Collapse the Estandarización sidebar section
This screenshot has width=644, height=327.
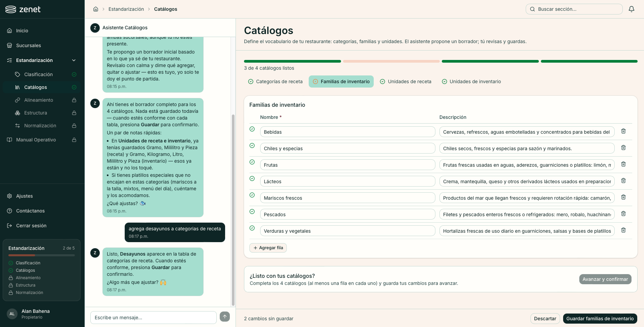(74, 60)
